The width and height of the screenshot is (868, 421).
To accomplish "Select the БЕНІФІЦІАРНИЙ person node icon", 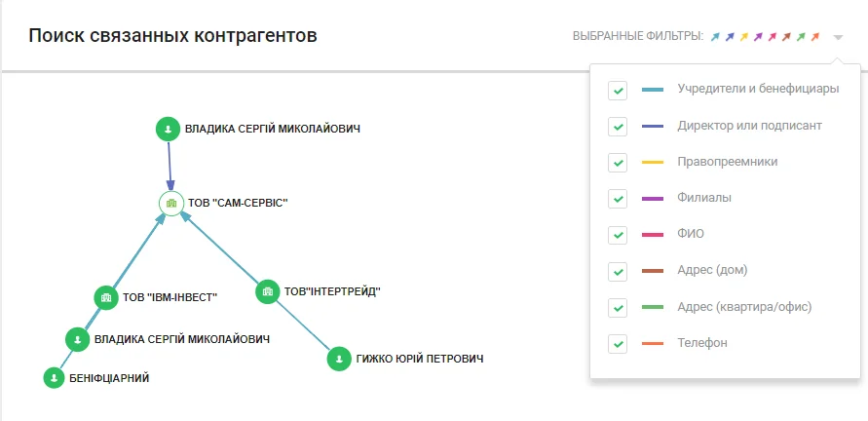I will [x=55, y=378].
